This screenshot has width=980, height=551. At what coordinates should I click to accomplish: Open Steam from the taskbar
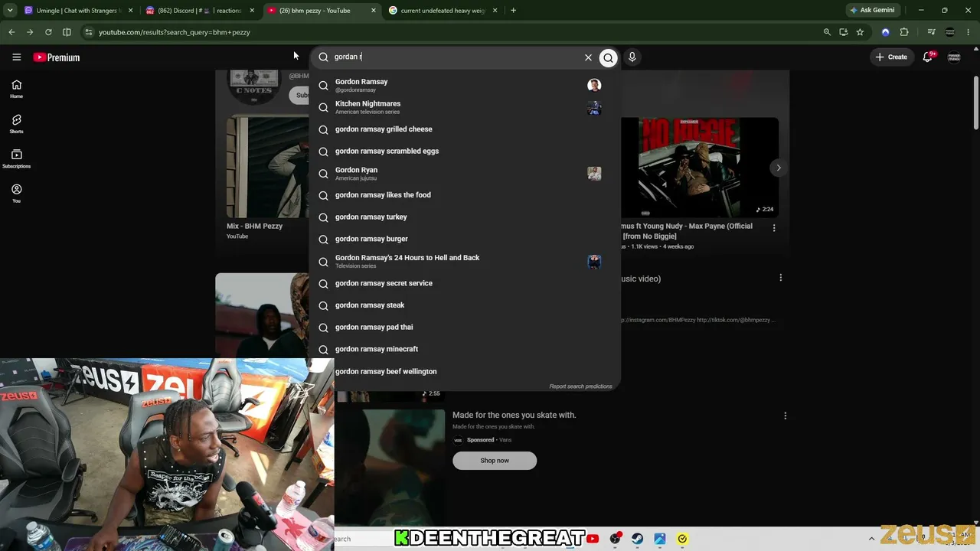tap(637, 539)
